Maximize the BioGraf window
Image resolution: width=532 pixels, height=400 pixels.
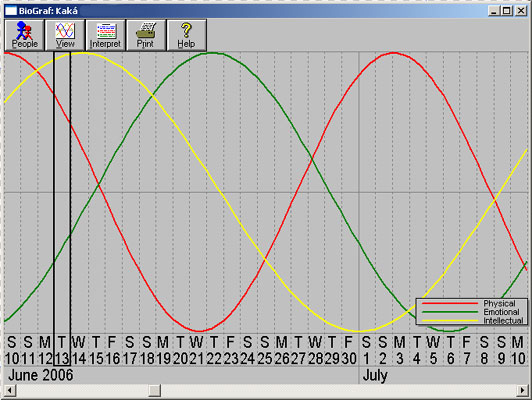coord(507,11)
